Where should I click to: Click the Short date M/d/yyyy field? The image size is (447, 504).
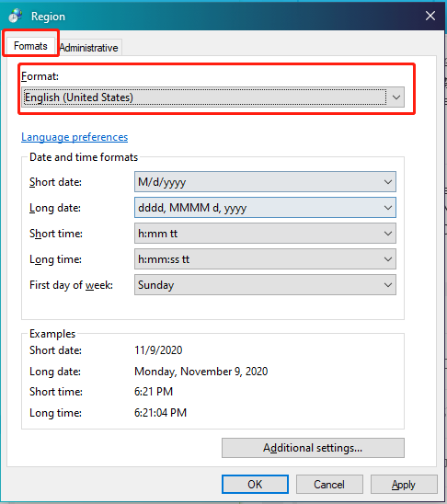tap(265, 182)
